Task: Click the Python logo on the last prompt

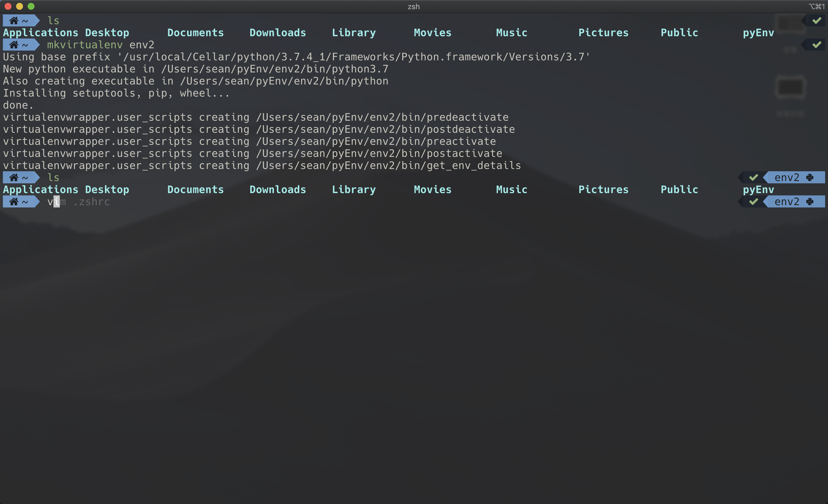Action: [810, 201]
